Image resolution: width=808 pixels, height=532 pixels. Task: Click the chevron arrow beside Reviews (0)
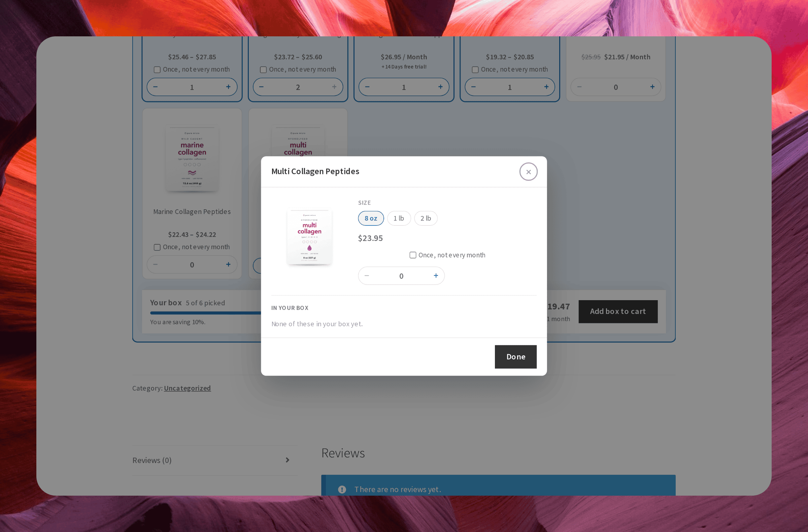(x=287, y=460)
